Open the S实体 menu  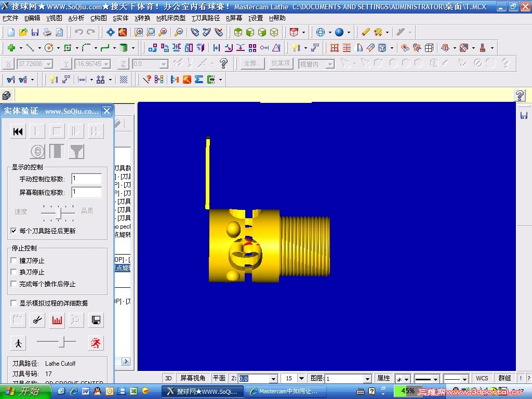pyautogui.click(x=121, y=18)
